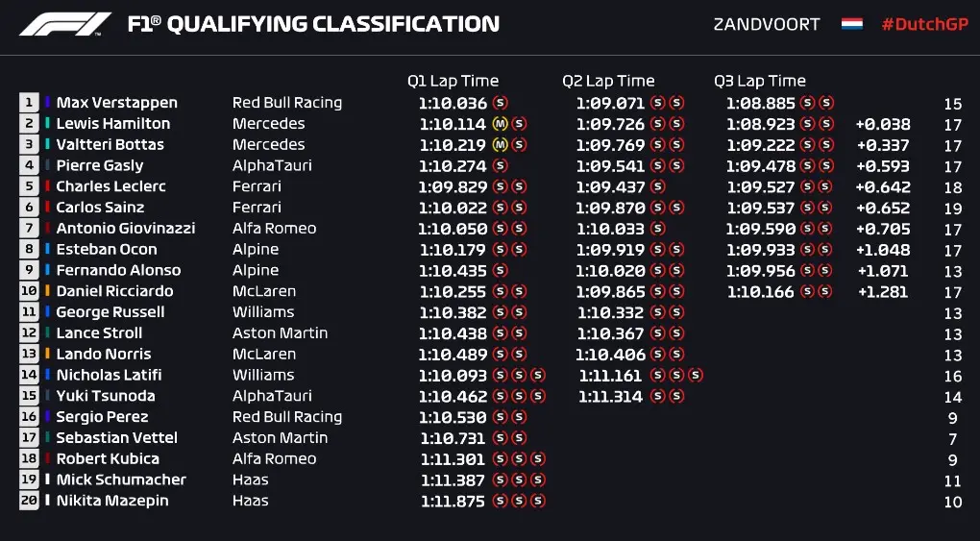This screenshot has width=980, height=541.
Task: Select the medium tyre icon in Bottas's Q1
Action: coord(500,145)
